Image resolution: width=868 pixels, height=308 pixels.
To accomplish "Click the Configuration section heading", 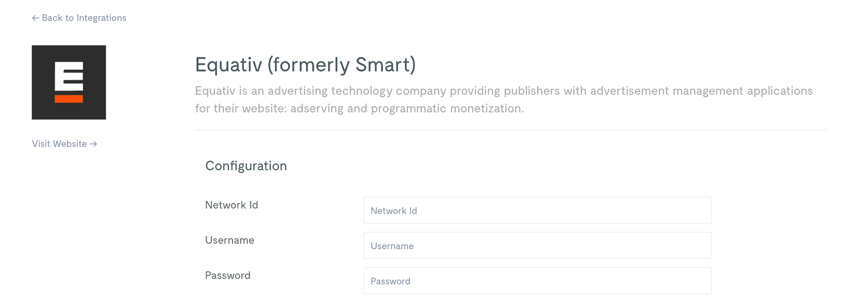I will click(x=246, y=166).
